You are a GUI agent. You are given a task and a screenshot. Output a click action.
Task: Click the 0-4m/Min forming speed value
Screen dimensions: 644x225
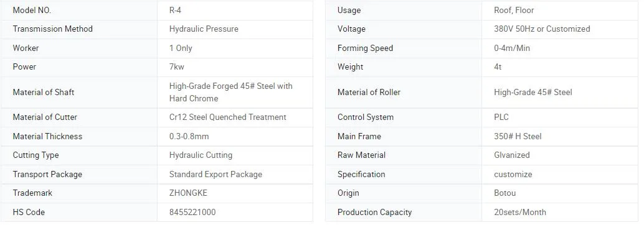coord(512,48)
